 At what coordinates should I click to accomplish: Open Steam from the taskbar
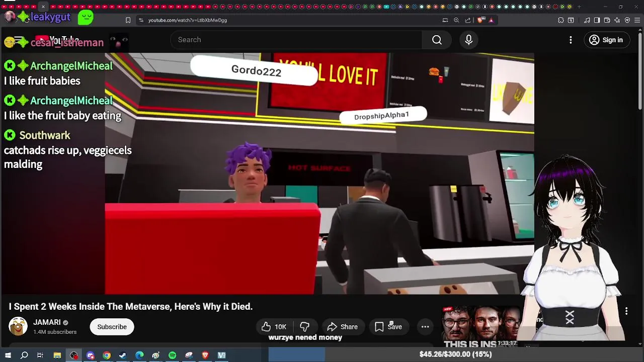(x=123, y=355)
